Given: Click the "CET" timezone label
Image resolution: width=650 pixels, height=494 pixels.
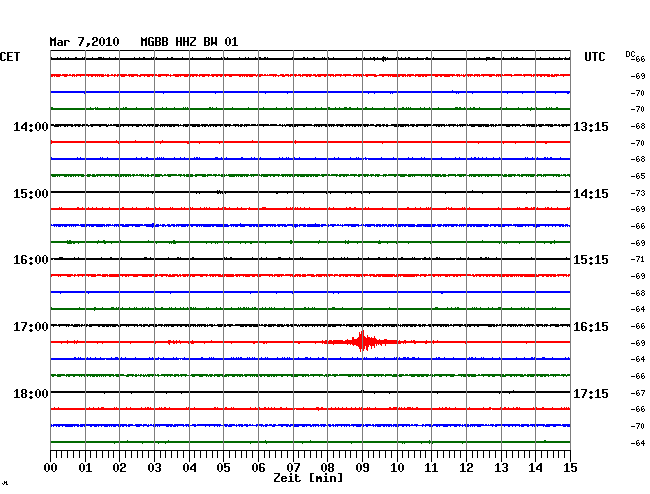Looking at the screenshot, I should (10, 57).
